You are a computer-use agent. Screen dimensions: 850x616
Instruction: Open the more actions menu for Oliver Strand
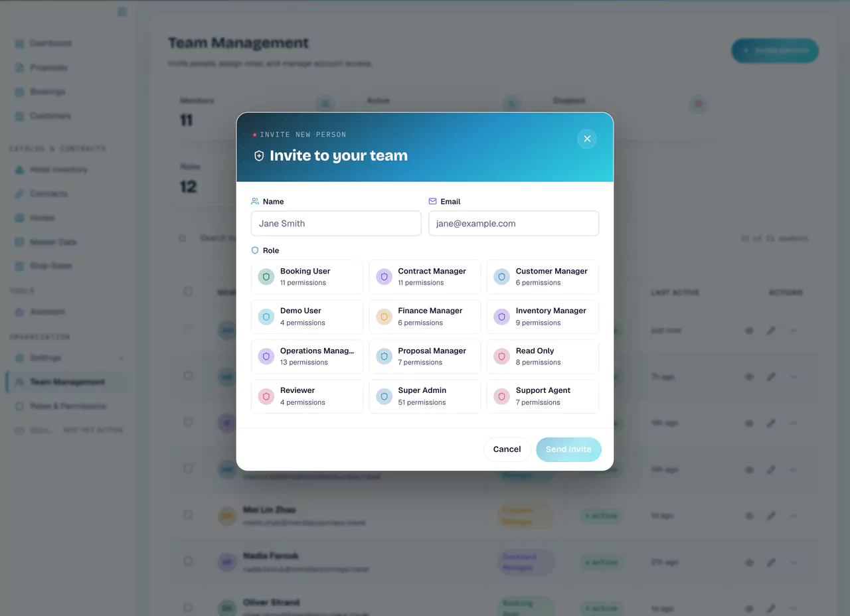[x=793, y=609]
